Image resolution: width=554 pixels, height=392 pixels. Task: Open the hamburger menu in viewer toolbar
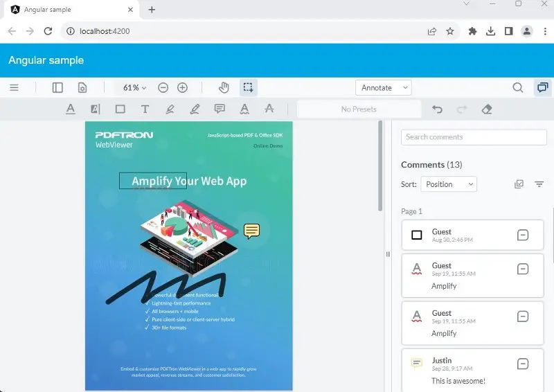pos(14,87)
